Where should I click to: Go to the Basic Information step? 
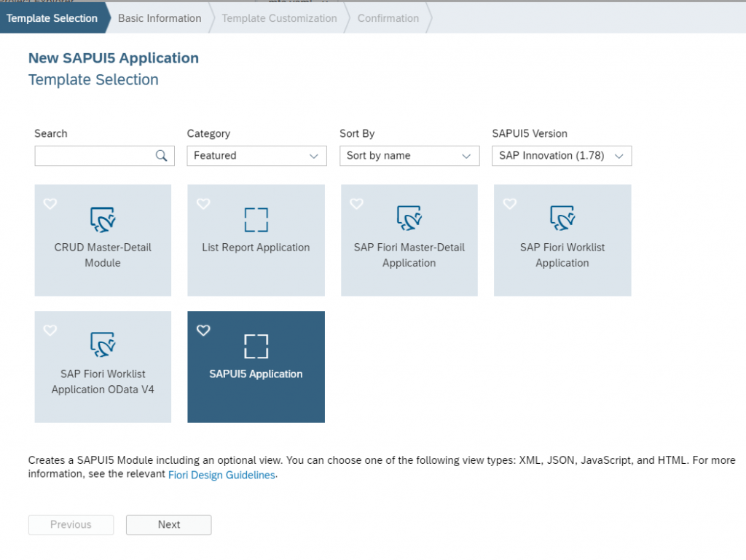pyautogui.click(x=160, y=18)
